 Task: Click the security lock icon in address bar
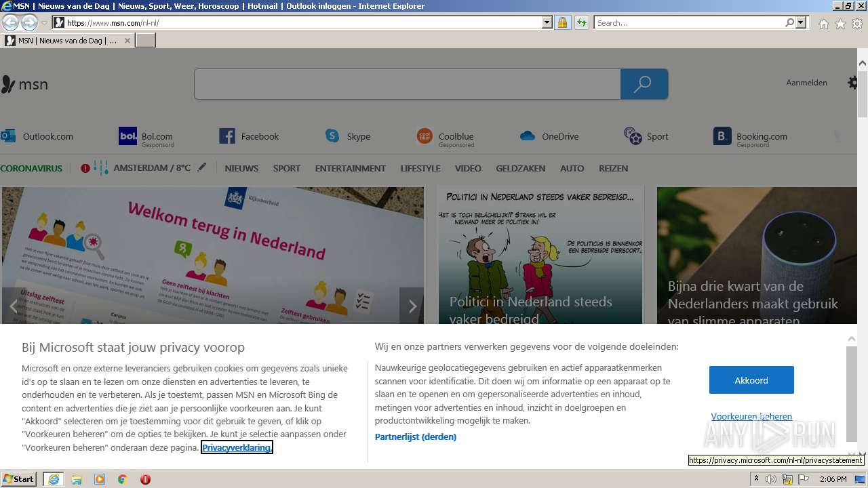pyautogui.click(x=562, y=22)
